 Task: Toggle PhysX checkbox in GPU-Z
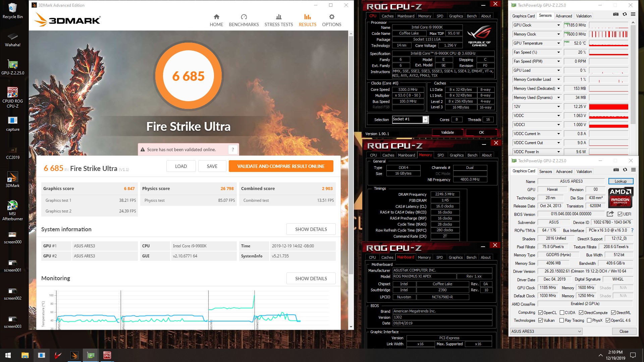pyautogui.click(x=589, y=320)
